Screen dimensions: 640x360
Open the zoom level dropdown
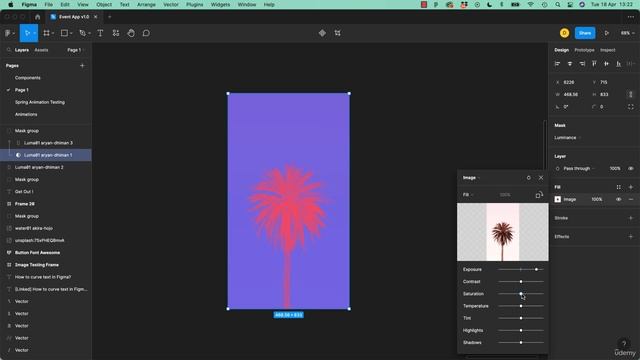coord(627,33)
